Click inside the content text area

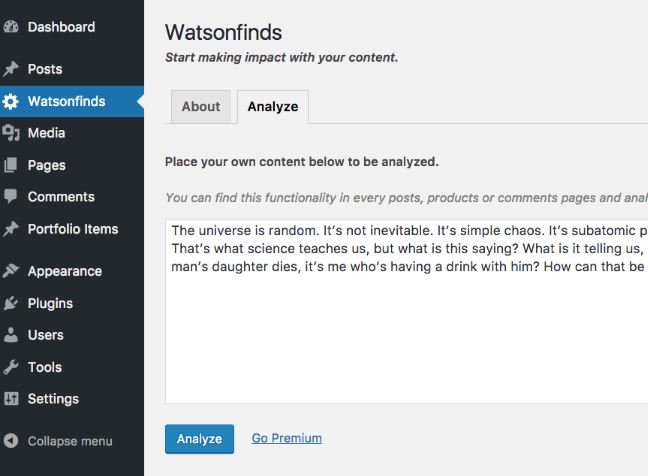pyautogui.click(x=407, y=311)
